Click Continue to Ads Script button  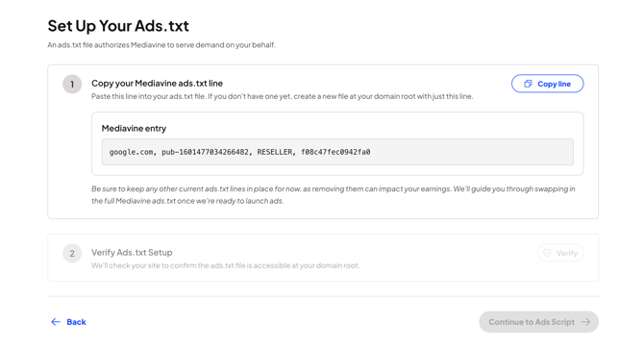click(x=538, y=322)
